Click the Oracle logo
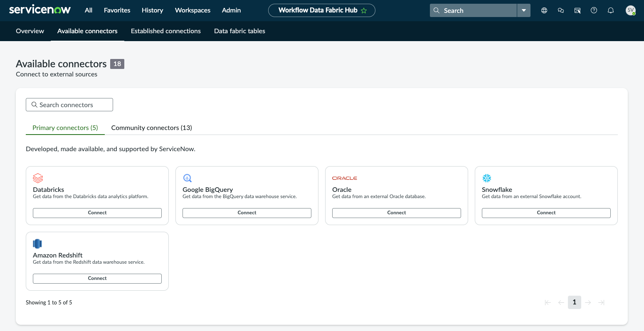Viewport: 644px width, 331px height. (x=345, y=178)
